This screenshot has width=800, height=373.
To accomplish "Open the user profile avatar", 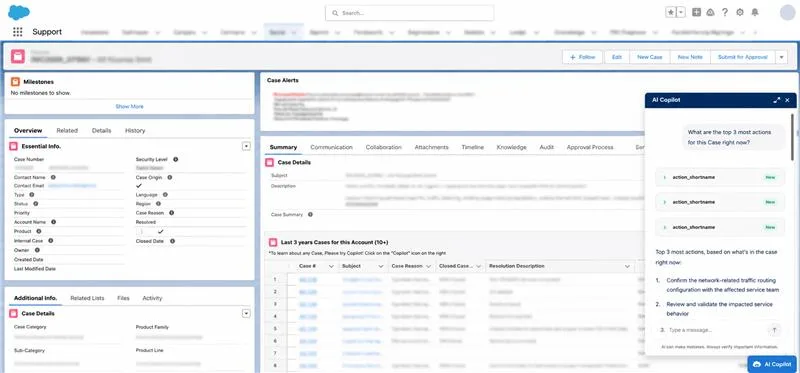I will 788,12.
